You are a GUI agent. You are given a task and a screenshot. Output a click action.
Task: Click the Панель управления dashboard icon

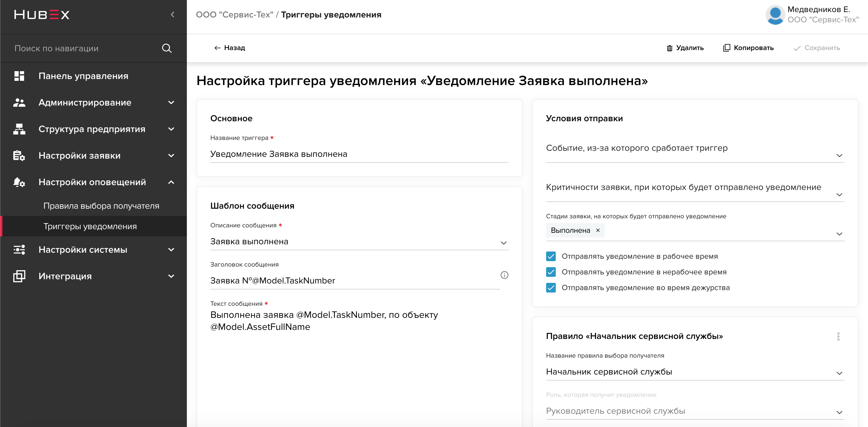pyautogui.click(x=19, y=76)
